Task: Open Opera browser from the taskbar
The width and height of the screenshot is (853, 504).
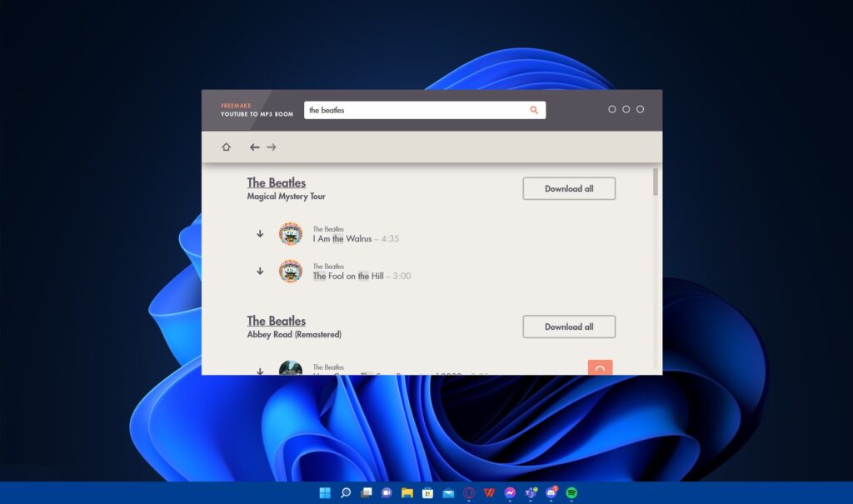Action: pyautogui.click(x=469, y=492)
